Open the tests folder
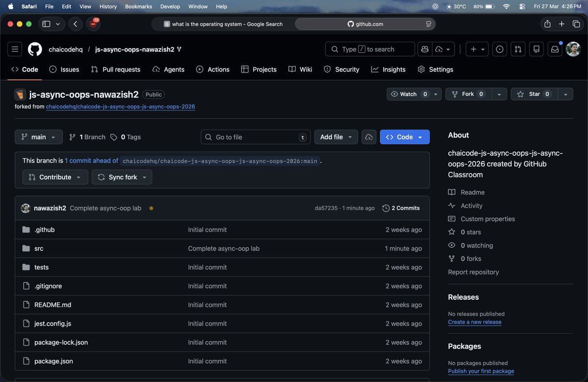Image resolution: width=588 pixels, height=382 pixels. point(41,267)
